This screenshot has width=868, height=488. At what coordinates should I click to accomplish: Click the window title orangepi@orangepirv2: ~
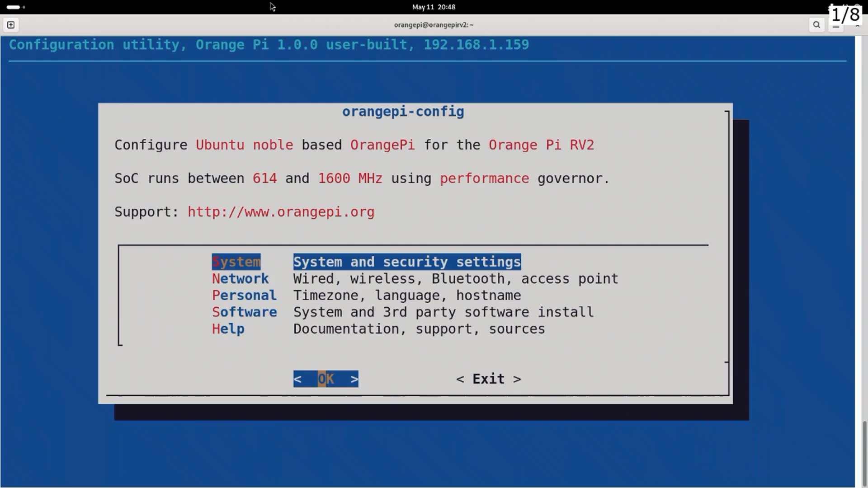434,25
